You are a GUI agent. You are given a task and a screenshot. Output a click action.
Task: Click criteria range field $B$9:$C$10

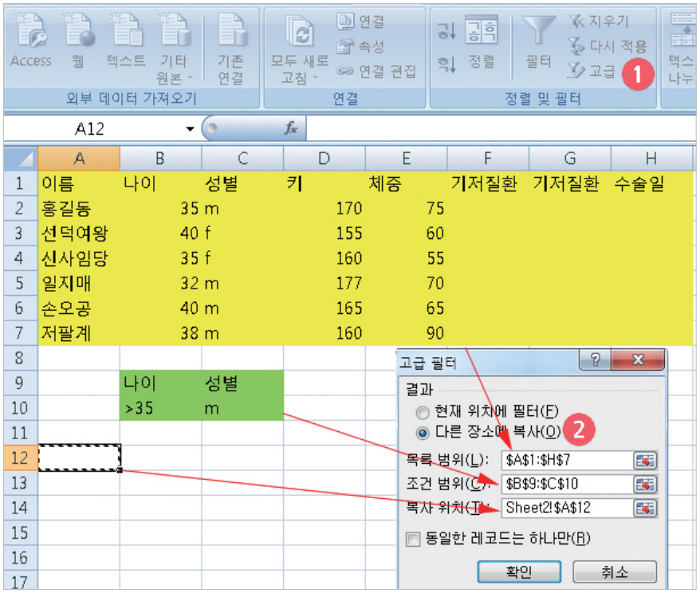click(567, 484)
